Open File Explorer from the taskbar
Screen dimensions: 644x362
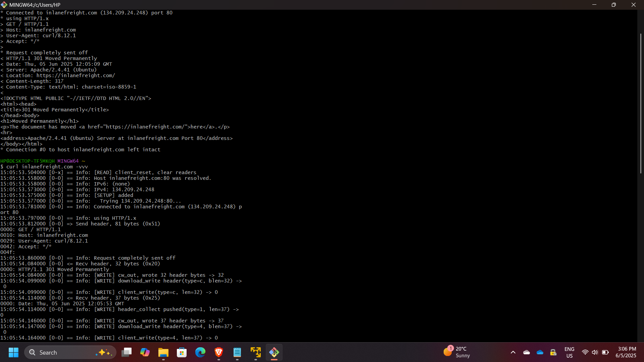(x=163, y=353)
